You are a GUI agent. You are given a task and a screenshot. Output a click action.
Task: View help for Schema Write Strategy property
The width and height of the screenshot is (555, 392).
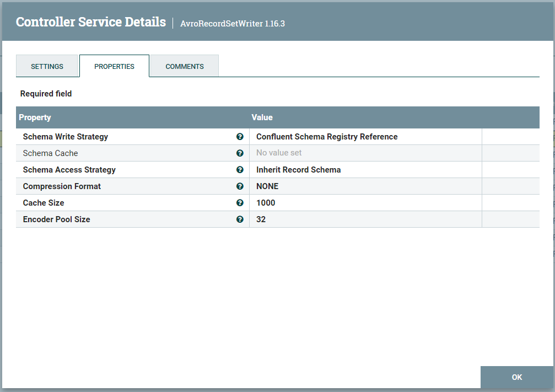240,136
